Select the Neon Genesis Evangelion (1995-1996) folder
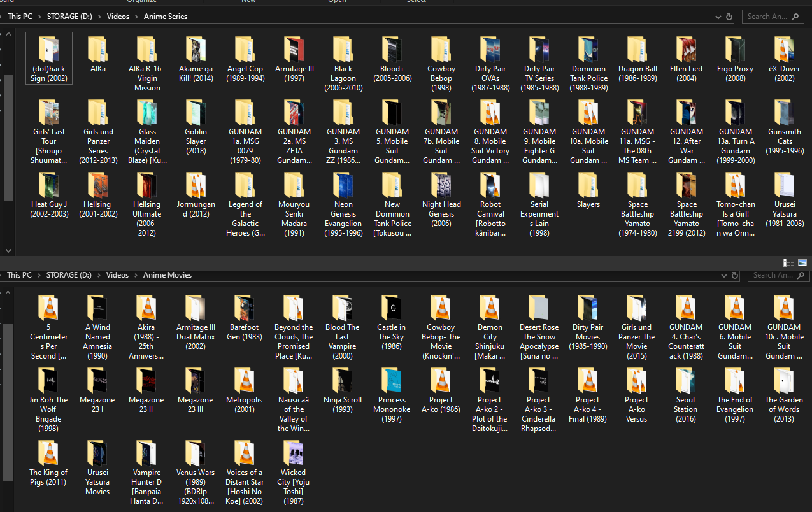The height and width of the screenshot is (512, 812). (x=343, y=203)
